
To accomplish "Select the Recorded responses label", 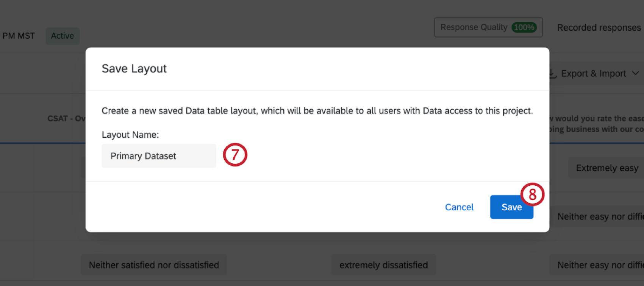I will (x=599, y=28).
